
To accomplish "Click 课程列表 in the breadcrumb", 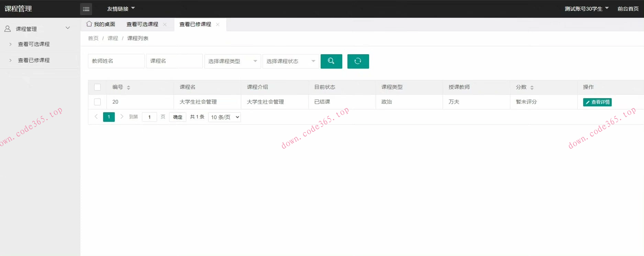I will point(138,38).
